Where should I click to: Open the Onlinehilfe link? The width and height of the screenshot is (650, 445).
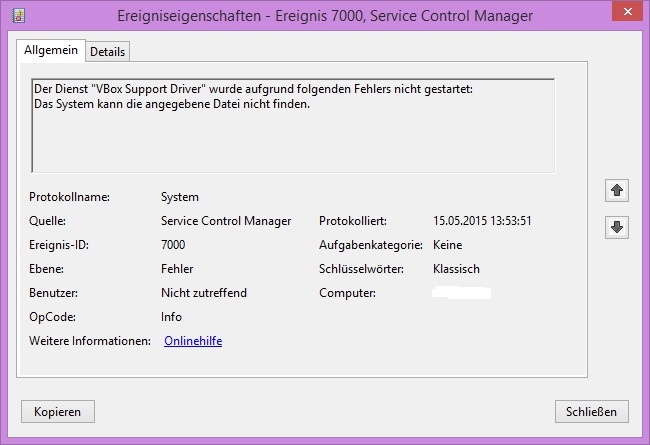click(x=192, y=341)
